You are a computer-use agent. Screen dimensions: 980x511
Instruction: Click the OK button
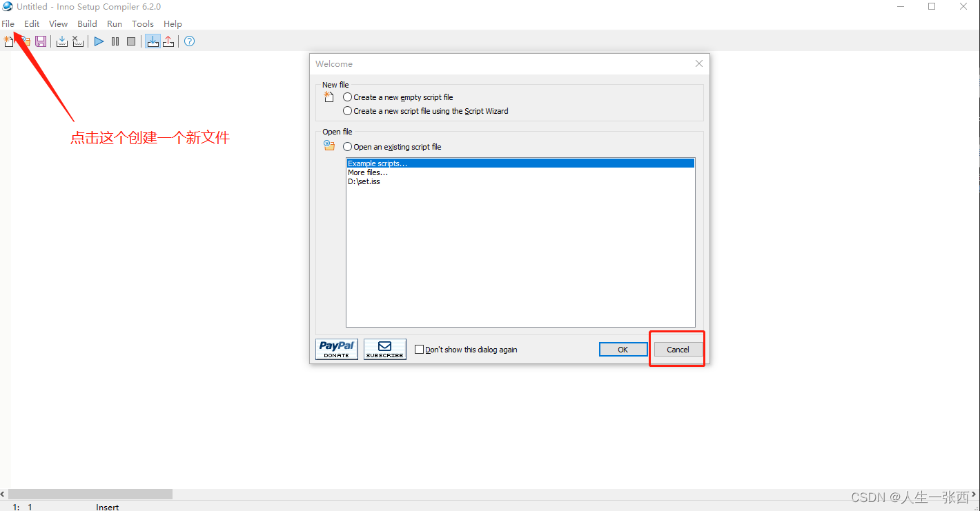(623, 350)
